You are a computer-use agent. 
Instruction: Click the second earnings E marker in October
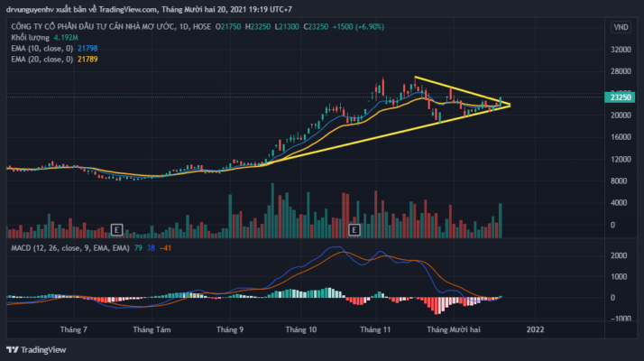[354, 229]
